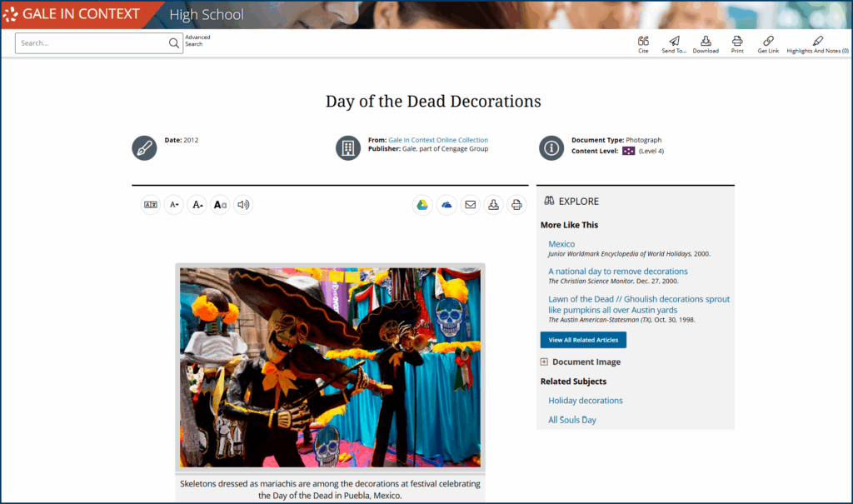
Task: Click the Get Link icon
Action: tap(768, 42)
